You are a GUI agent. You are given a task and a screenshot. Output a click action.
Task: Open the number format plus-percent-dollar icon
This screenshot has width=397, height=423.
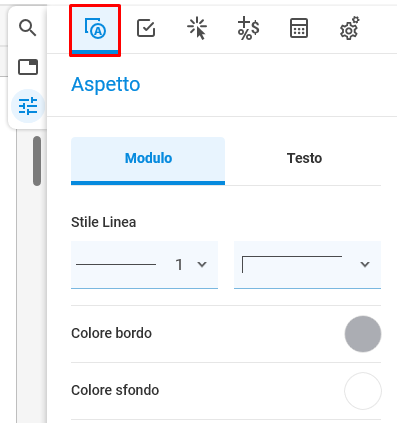pos(248,28)
